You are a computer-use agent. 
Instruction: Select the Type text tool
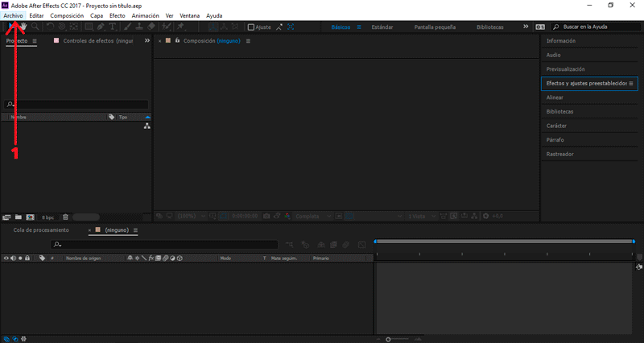click(112, 27)
